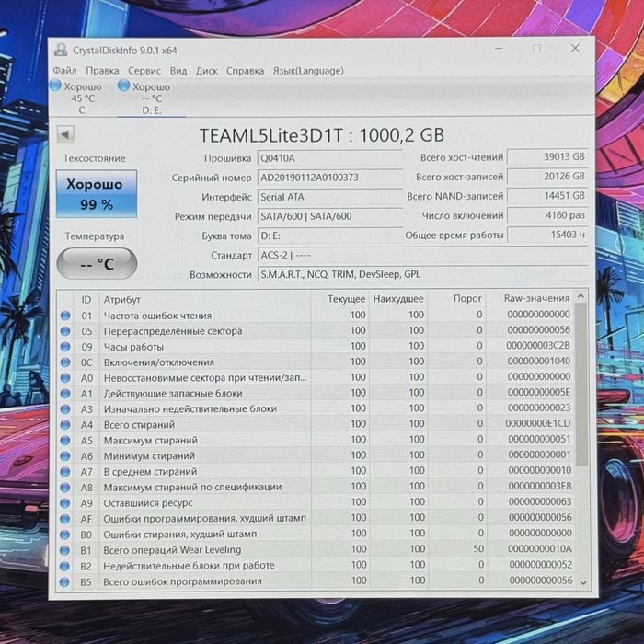
Task: Click the attribute list scroll up arrow
Action: pos(581,296)
